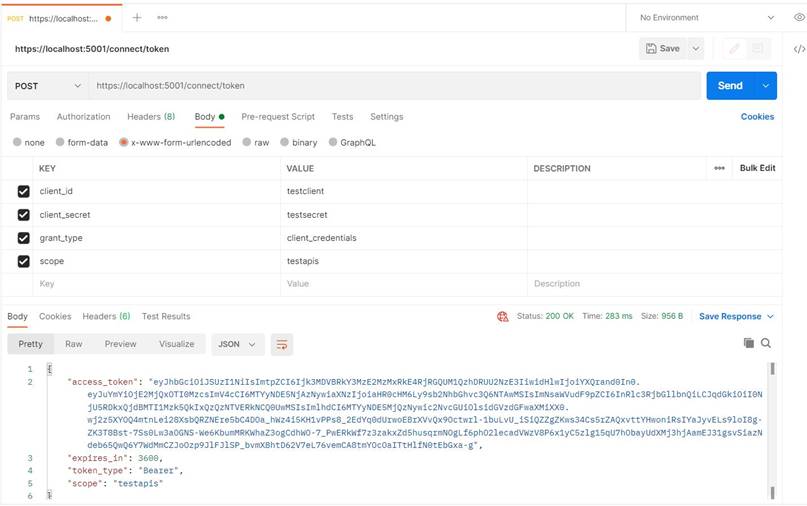807x506 pixels.
Task: Click the response body vertical scrollbar
Action: pyautogui.click(x=773, y=430)
